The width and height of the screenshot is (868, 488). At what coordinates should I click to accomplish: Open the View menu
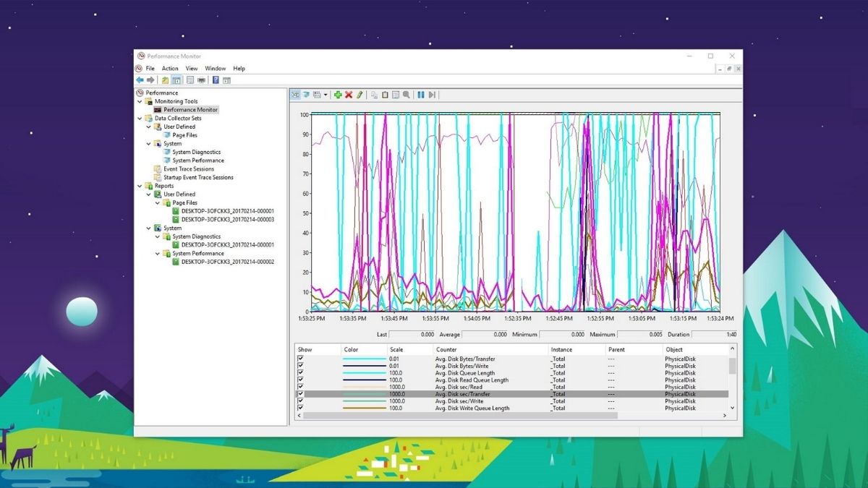pyautogui.click(x=192, y=69)
